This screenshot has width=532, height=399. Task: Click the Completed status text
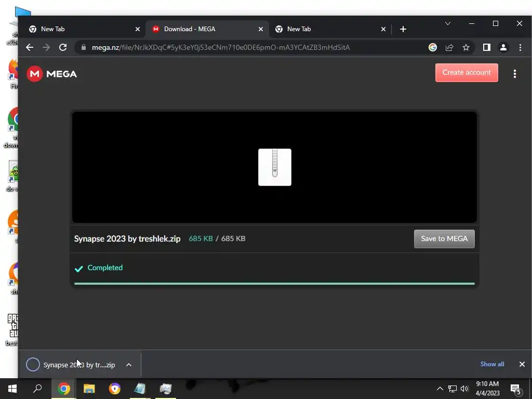pyautogui.click(x=105, y=268)
